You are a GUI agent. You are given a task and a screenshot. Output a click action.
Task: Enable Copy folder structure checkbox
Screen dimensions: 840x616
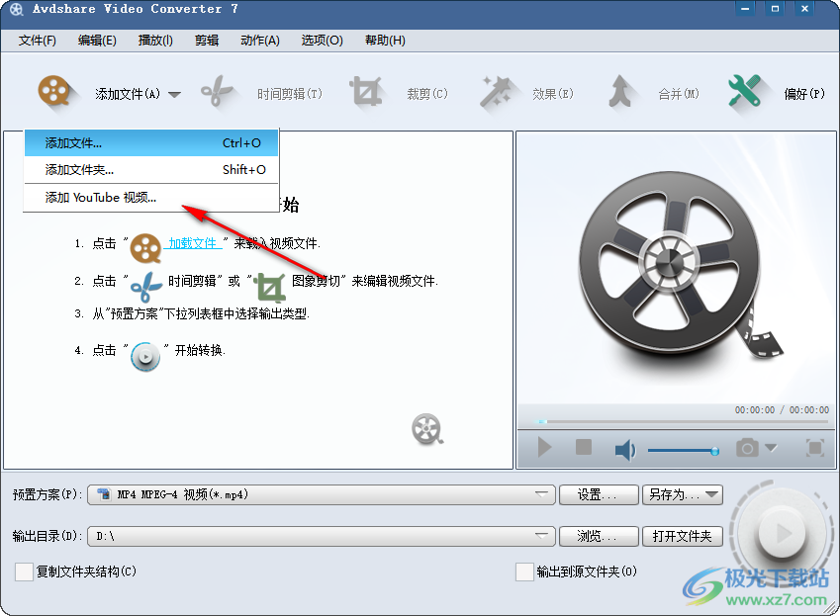coord(24,572)
